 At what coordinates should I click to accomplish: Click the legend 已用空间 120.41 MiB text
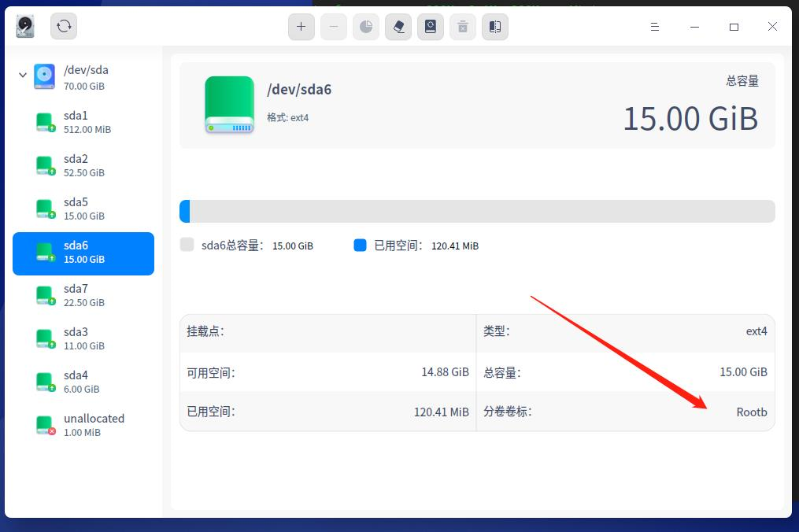[426, 246]
